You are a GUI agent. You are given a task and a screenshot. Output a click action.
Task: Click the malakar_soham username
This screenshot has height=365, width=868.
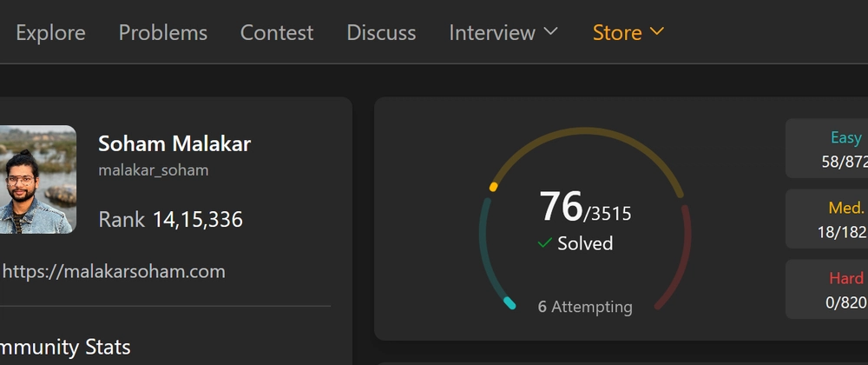pyautogui.click(x=154, y=170)
